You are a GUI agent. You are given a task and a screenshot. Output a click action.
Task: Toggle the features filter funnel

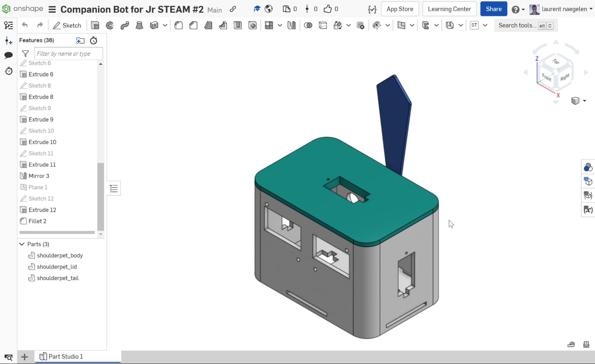(25, 53)
